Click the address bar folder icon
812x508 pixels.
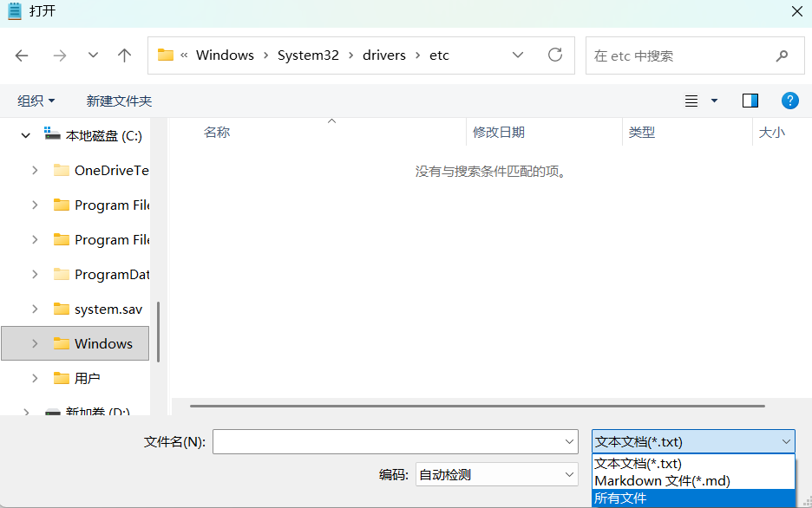point(165,55)
